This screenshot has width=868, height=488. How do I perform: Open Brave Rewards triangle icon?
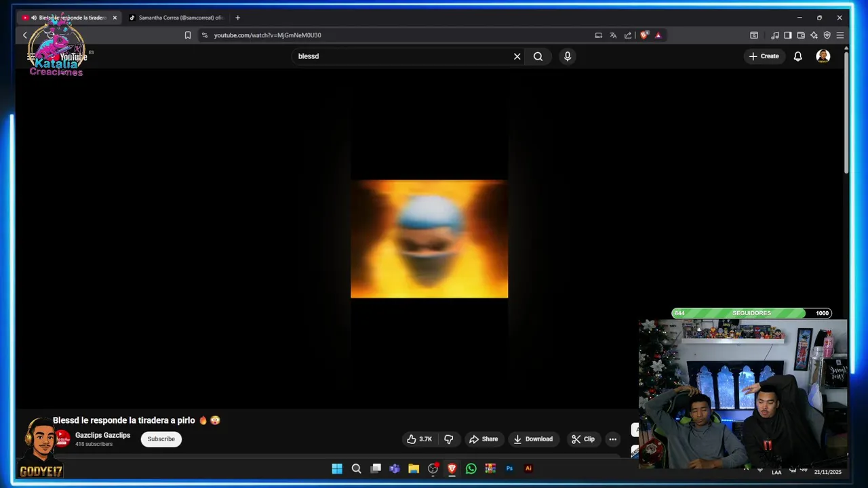(x=658, y=35)
